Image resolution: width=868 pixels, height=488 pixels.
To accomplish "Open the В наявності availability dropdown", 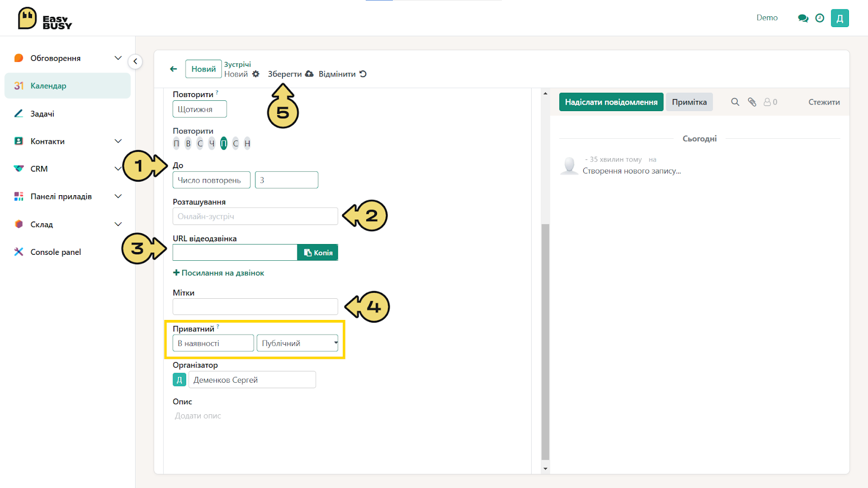I will click(213, 343).
